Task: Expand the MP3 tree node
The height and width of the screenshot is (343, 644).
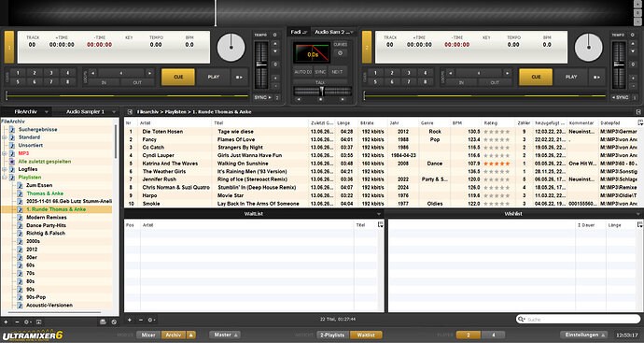Action: tap(5, 153)
